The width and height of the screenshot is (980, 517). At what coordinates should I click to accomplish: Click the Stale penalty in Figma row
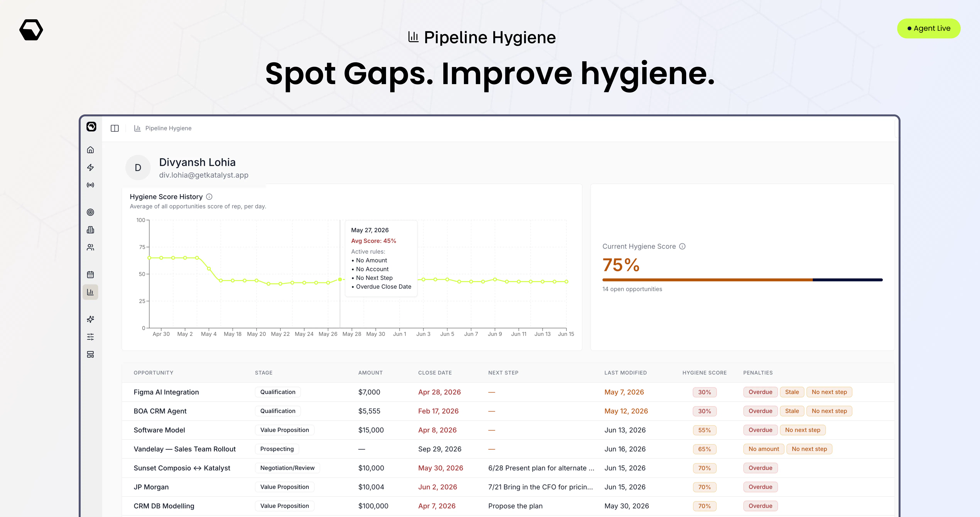(x=792, y=392)
